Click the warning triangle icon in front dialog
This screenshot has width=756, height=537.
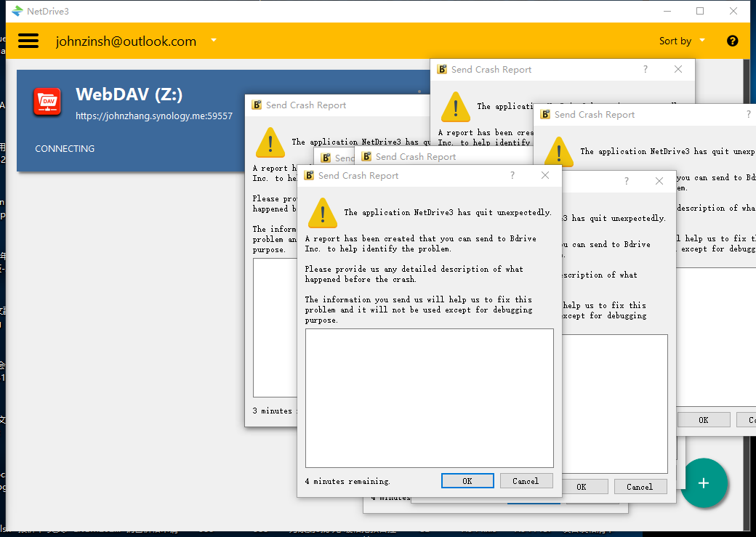tap(323, 213)
